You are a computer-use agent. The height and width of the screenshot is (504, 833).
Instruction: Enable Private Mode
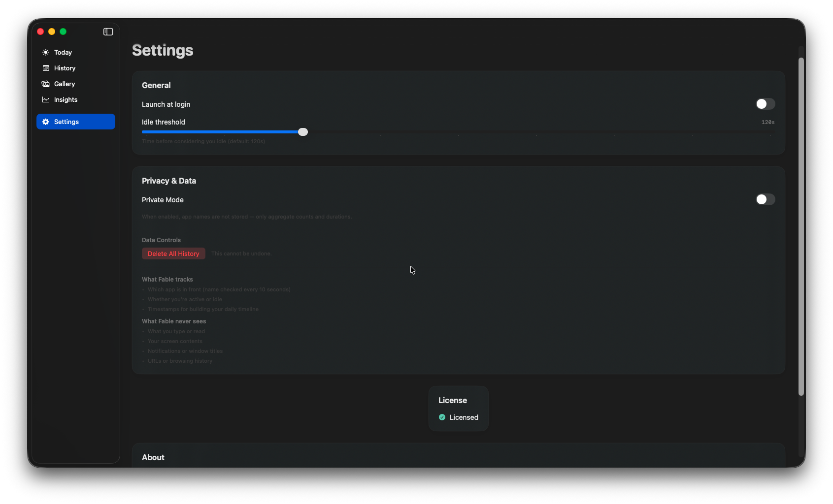[765, 199]
